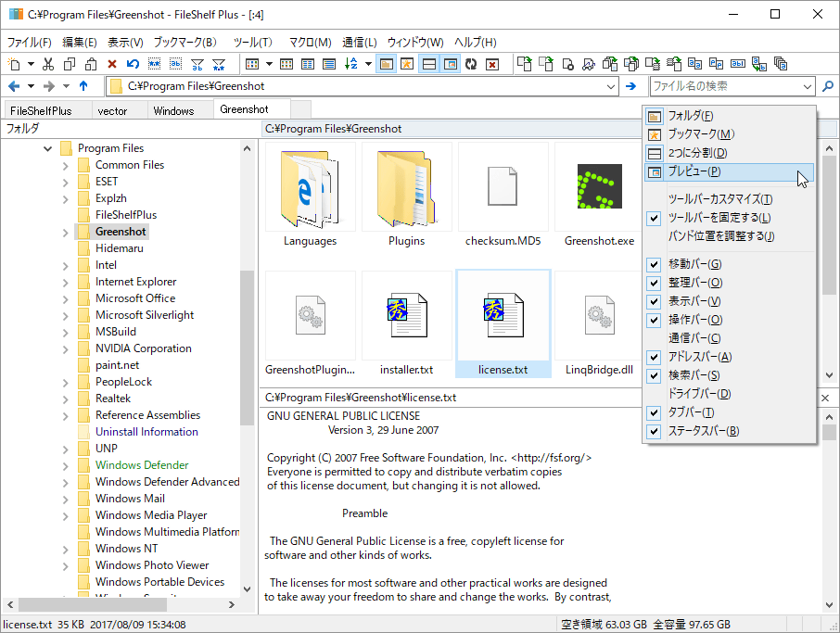The height and width of the screenshot is (633, 840).
Task: Click the new file icon with sparkle
Action: pyautogui.click(x=14, y=64)
